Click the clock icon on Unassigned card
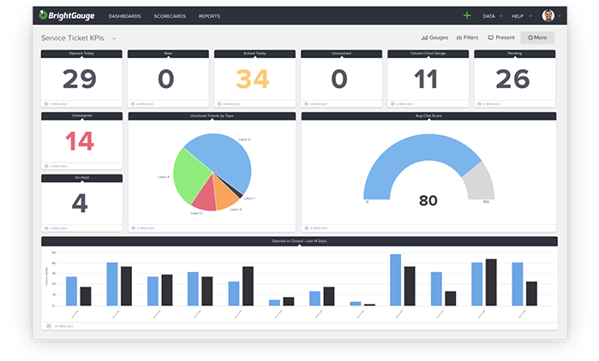The image size is (599, 361). click(x=46, y=166)
